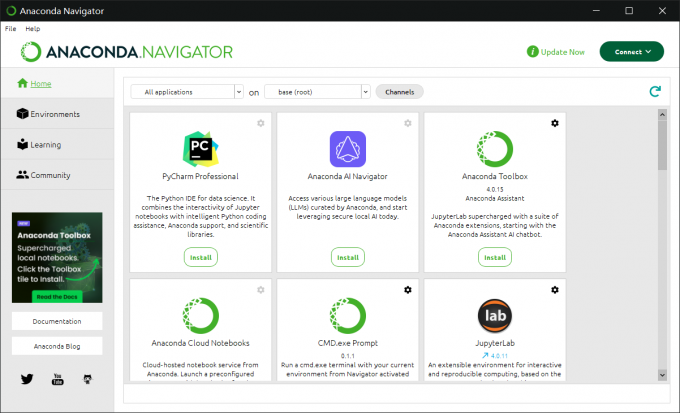
Task: Open the Anaconda Blog button
Action: (57, 346)
